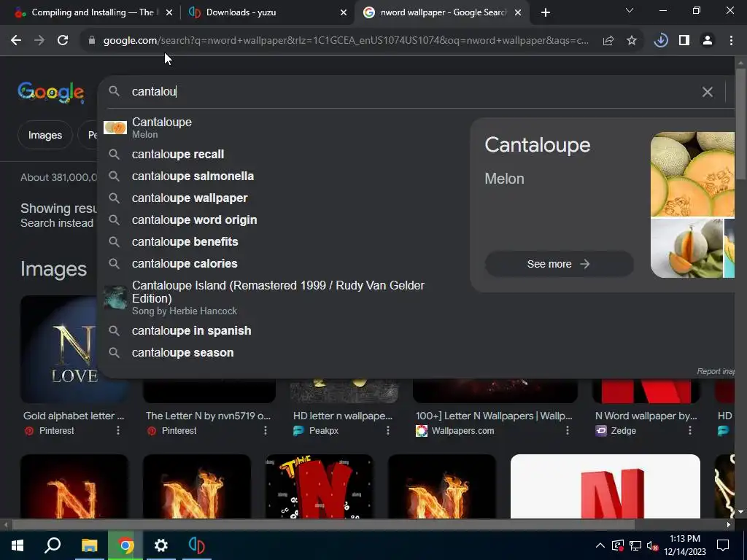Click the horizontal page scrollbar
Viewport: 747px width, 560px height.
pyautogui.click(x=323, y=524)
